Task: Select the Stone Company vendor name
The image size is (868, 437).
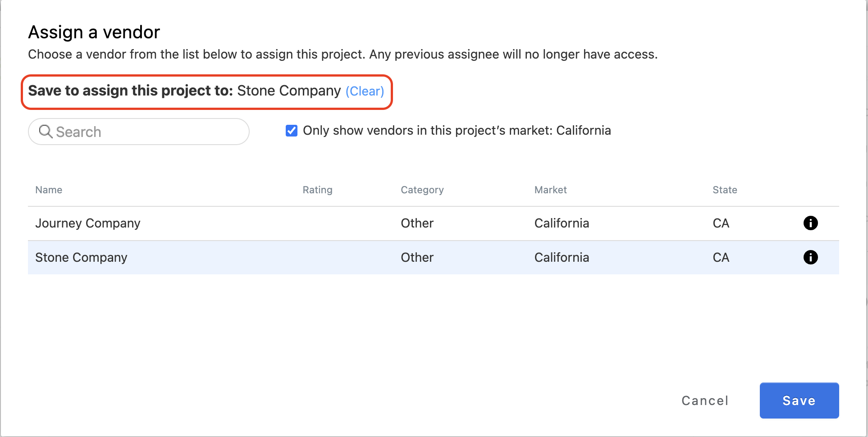Action: tap(81, 257)
